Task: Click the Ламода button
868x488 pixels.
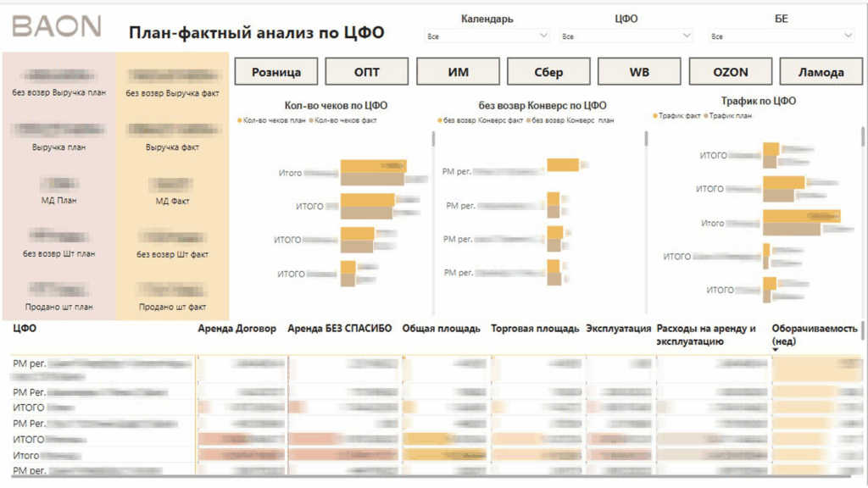Action: (820, 72)
